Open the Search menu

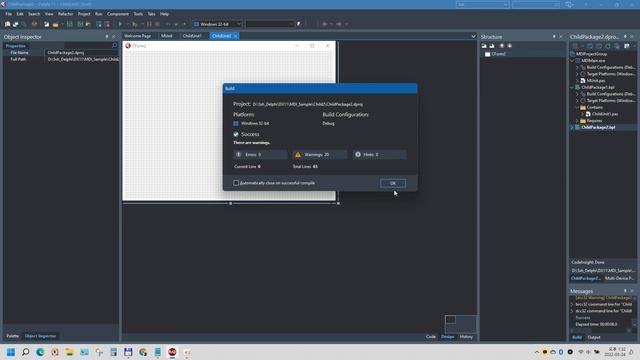(x=34, y=14)
